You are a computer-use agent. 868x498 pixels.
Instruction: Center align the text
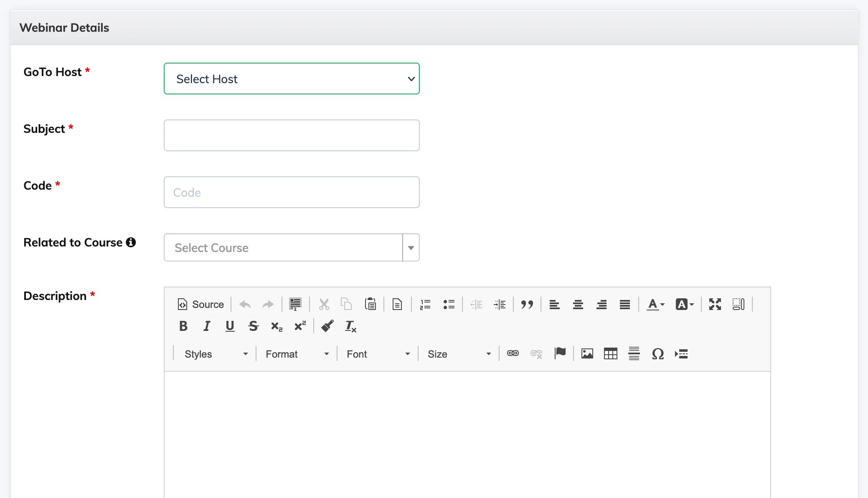578,305
